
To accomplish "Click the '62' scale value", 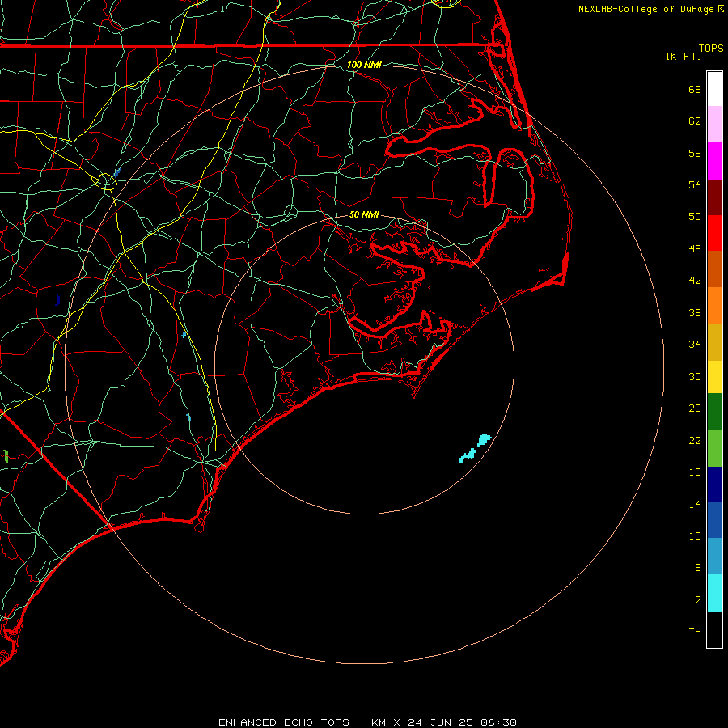I will point(695,121).
